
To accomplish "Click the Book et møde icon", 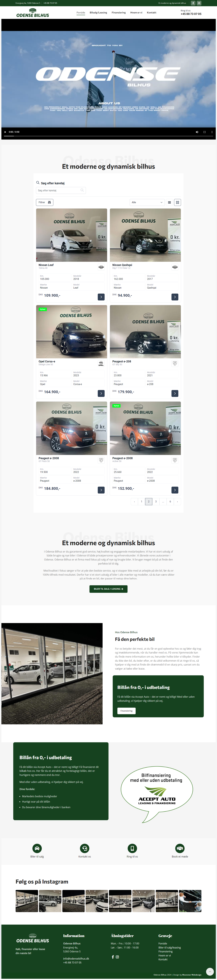I will [180, 848].
